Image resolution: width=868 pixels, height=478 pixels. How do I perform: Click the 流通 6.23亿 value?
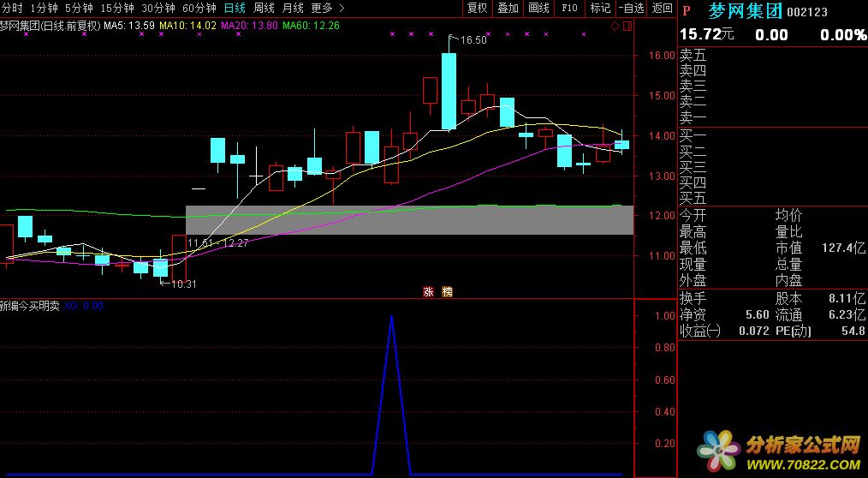coord(847,314)
